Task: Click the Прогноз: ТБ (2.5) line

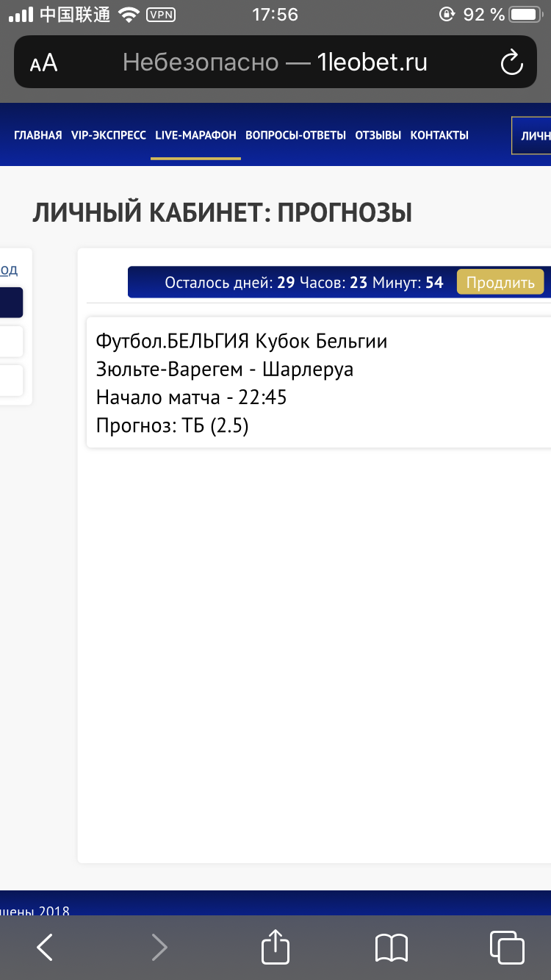Action: (x=173, y=426)
